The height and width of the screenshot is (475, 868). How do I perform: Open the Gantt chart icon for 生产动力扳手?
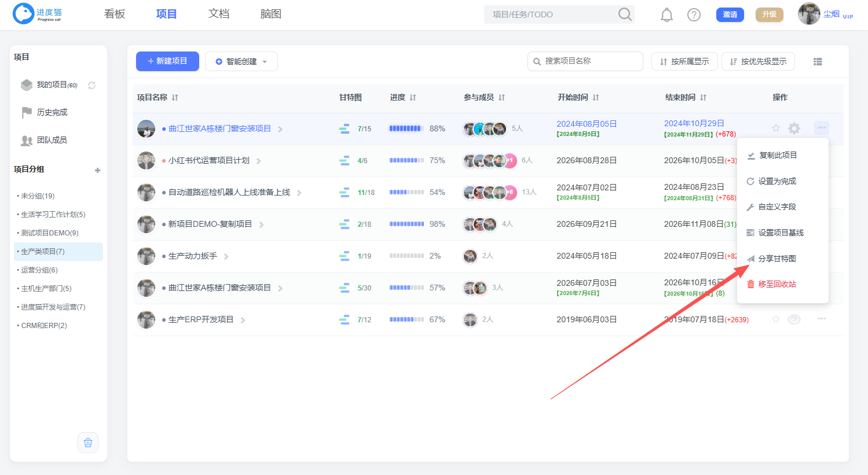point(344,256)
